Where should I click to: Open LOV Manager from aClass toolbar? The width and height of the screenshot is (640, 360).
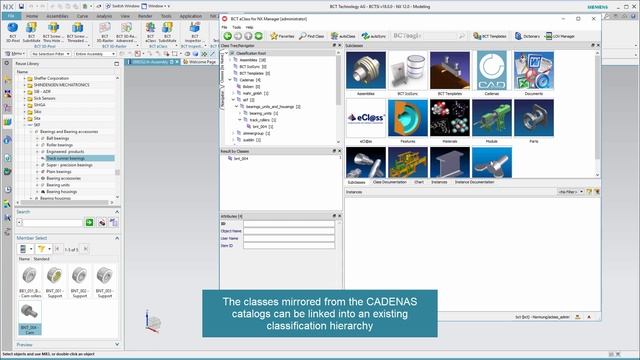click(x=560, y=36)
